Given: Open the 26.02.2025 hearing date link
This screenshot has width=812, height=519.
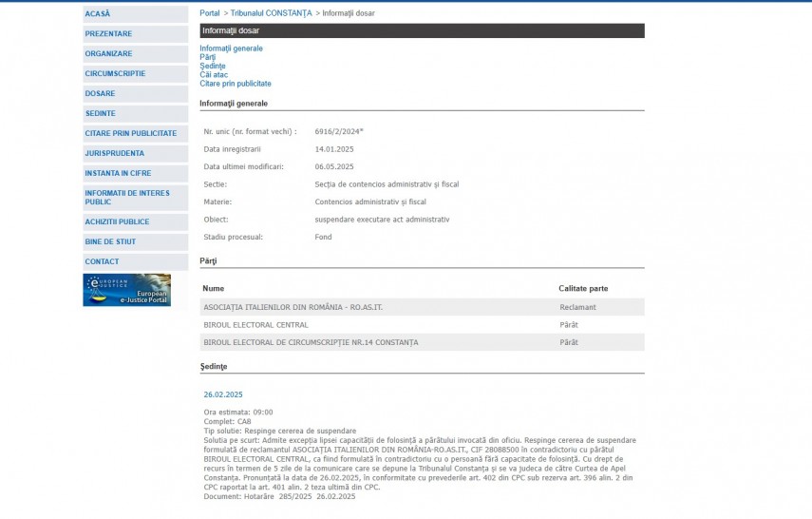Looking at the screenshot, I should [222, 394].
